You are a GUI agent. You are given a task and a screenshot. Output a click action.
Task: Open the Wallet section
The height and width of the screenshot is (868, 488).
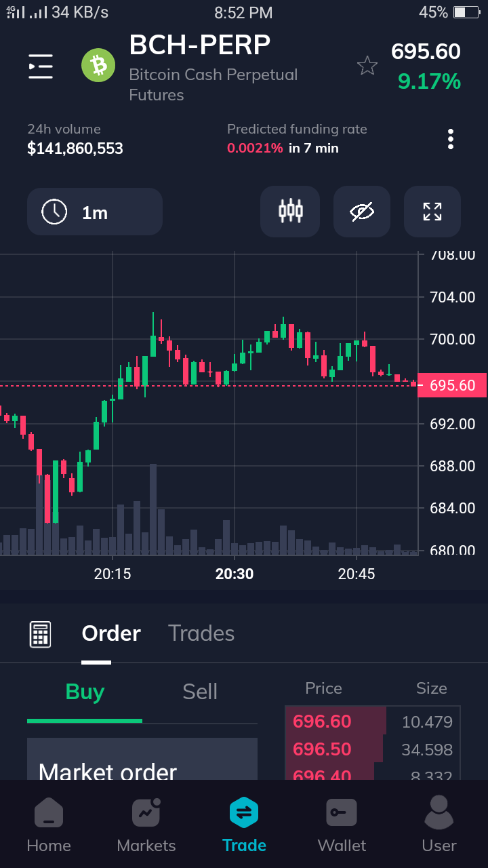pos(342,825)
